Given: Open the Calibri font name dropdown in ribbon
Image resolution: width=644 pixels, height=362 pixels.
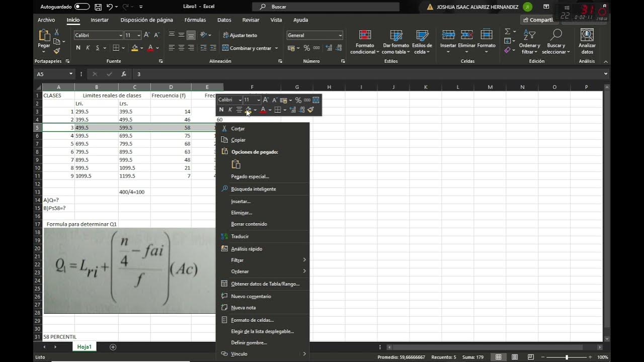Looking at the screenshot, I should pos(121,35).
